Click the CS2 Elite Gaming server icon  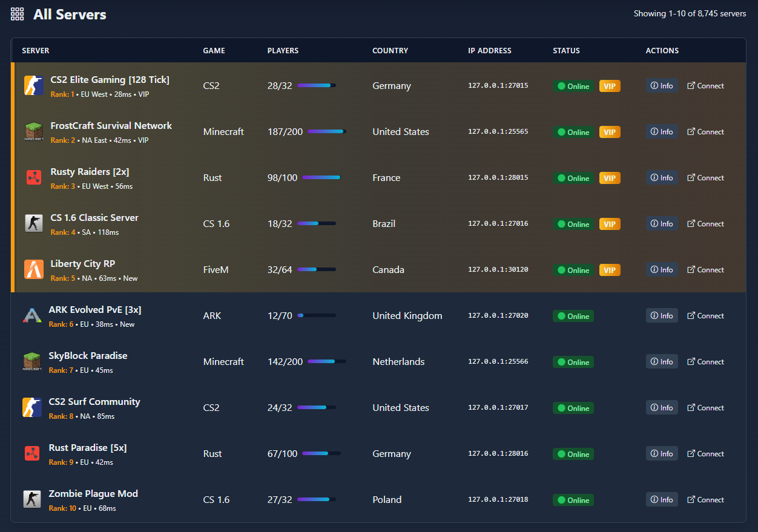click(x=33, y=86)
